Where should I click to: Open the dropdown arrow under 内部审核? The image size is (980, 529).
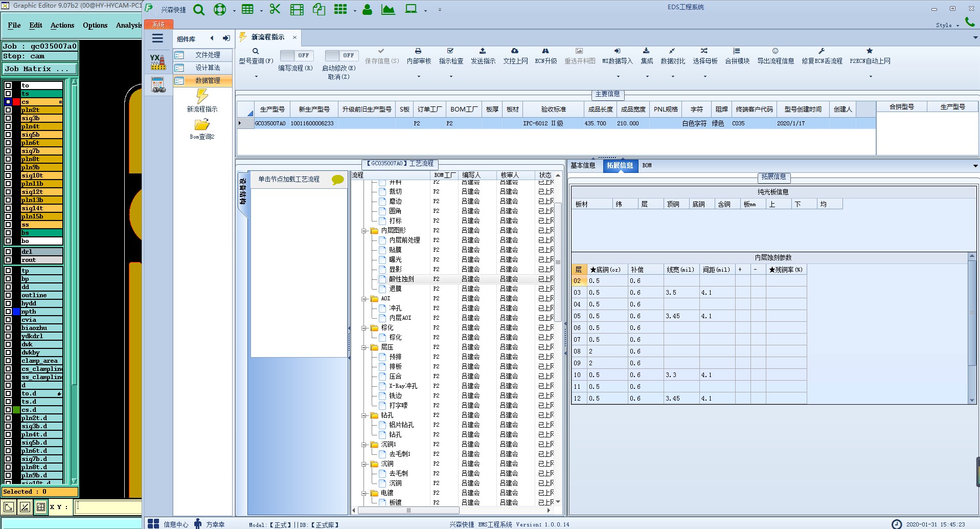point(419,77)
